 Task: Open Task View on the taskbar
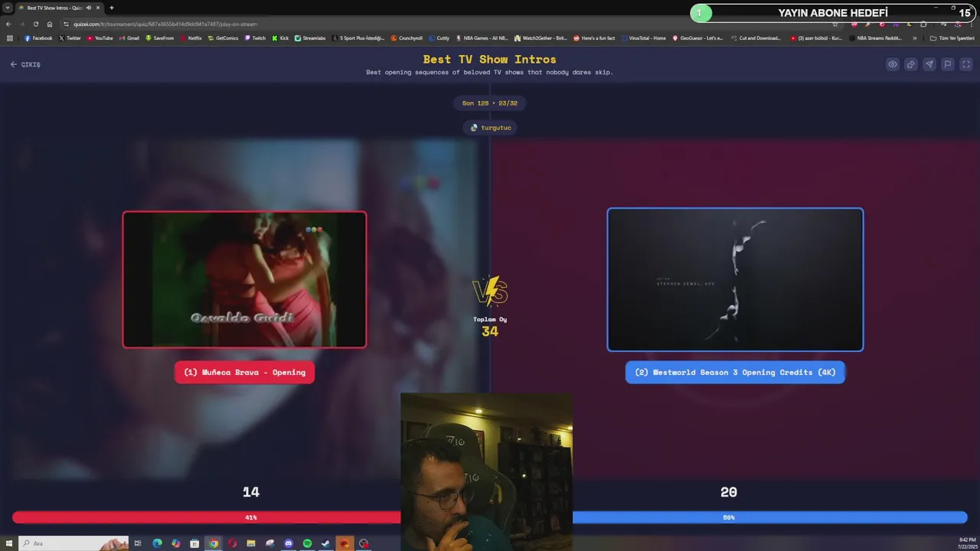click(138, 543)
